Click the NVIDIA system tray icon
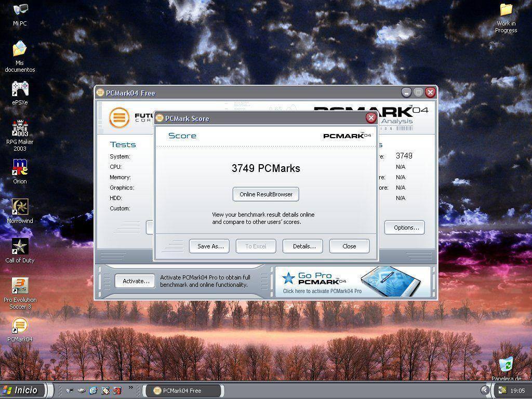The image size is (532, 399). pos(502,391)
